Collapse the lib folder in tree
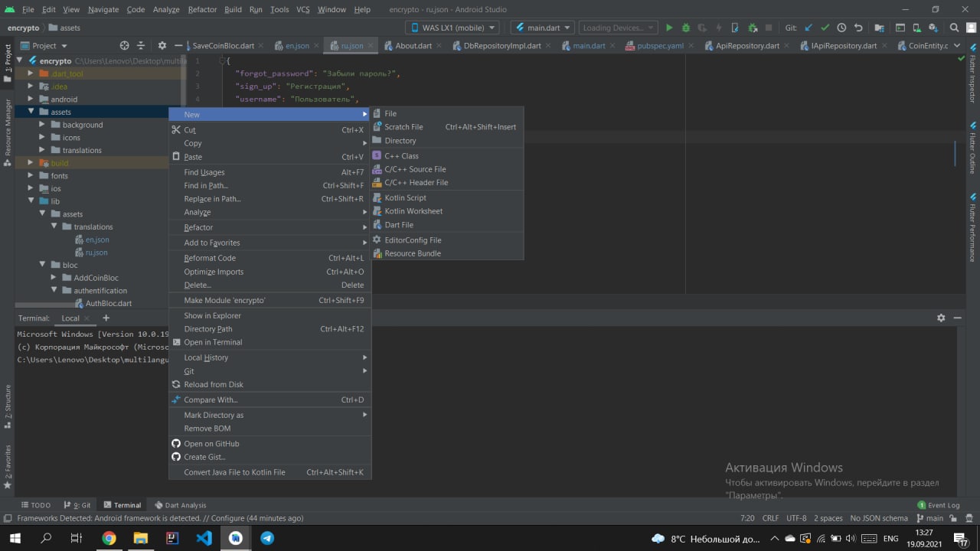 click(32, 201)
